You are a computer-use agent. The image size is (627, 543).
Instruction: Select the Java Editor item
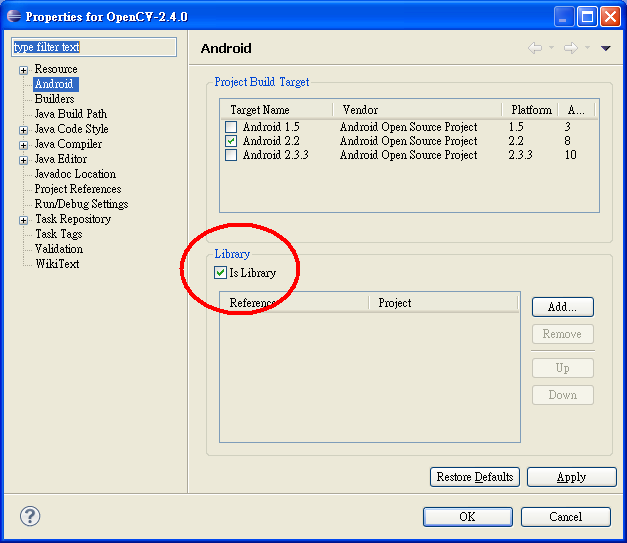point(61,159)
